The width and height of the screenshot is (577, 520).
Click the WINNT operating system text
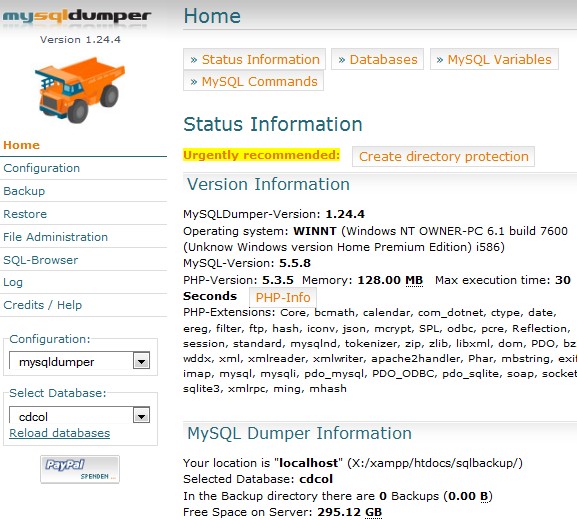315,231
